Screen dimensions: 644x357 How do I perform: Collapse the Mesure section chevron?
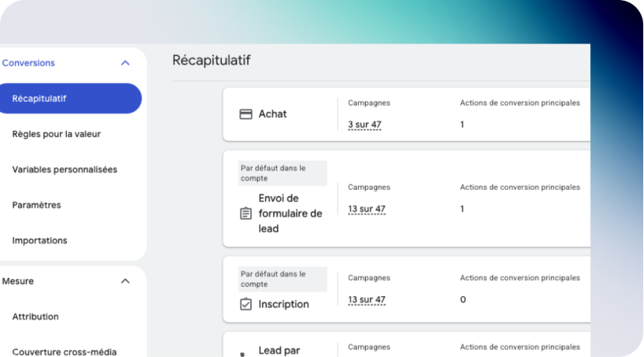[x=125, y=281]
